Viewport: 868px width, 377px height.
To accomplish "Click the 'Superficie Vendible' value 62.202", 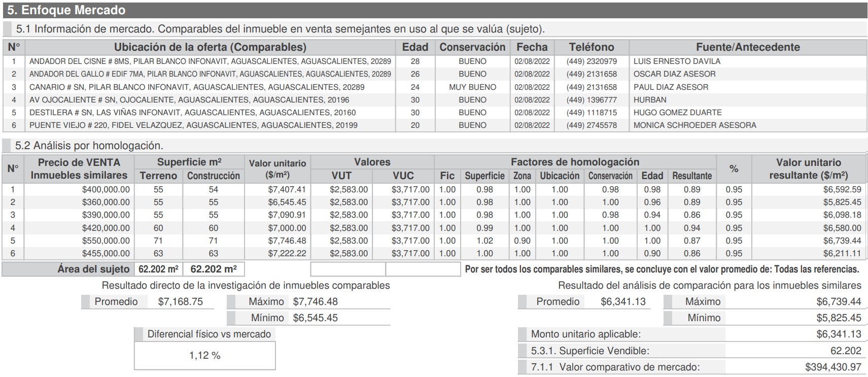I will (x=845, y=351).
